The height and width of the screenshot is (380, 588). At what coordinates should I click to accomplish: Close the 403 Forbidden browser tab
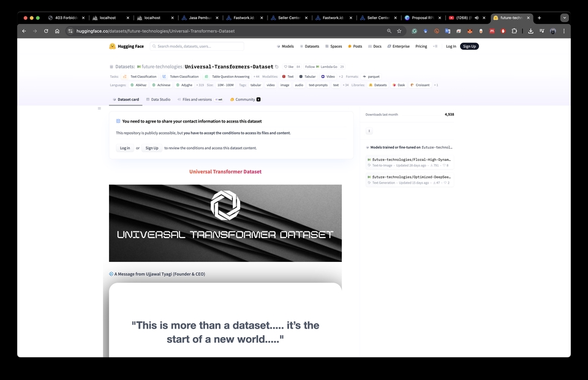83,18
